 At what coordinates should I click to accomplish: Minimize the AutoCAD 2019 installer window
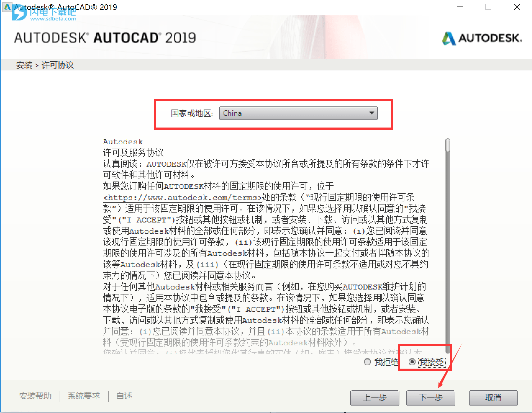point(460,7)
